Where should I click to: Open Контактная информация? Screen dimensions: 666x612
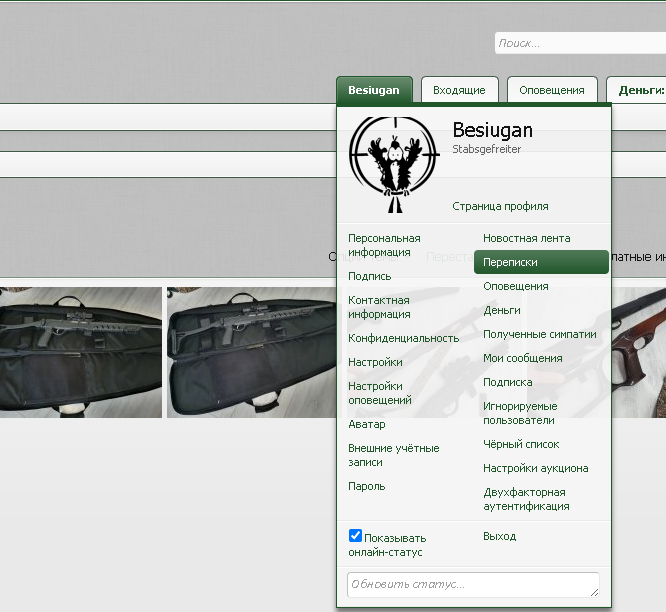[379, 307]
